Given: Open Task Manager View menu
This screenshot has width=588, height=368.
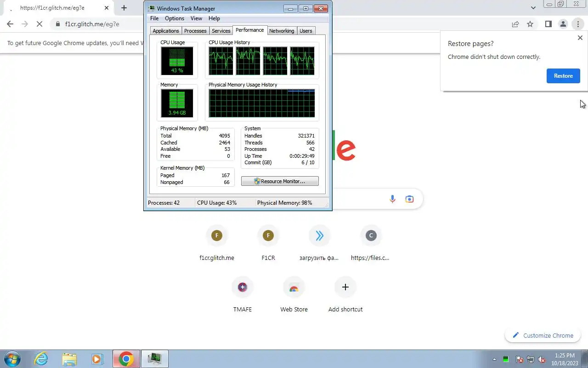Looking at the screenshot, I should click(196, 18).
